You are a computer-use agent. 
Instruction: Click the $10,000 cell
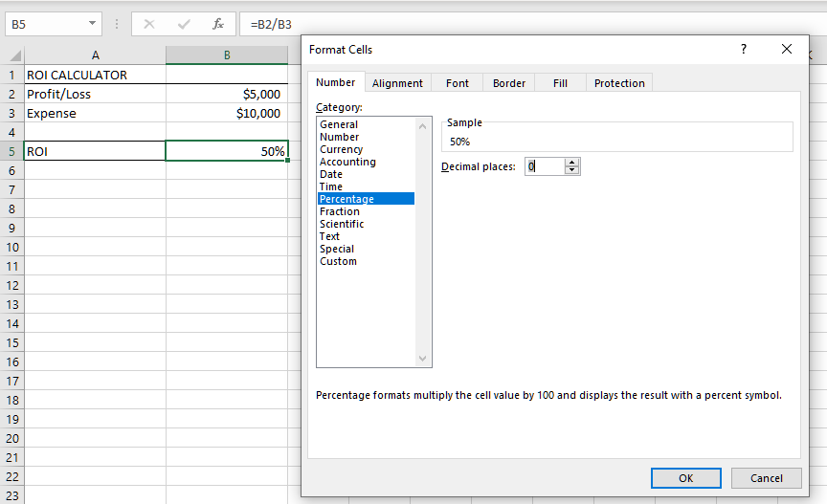[x=227, y=114]
